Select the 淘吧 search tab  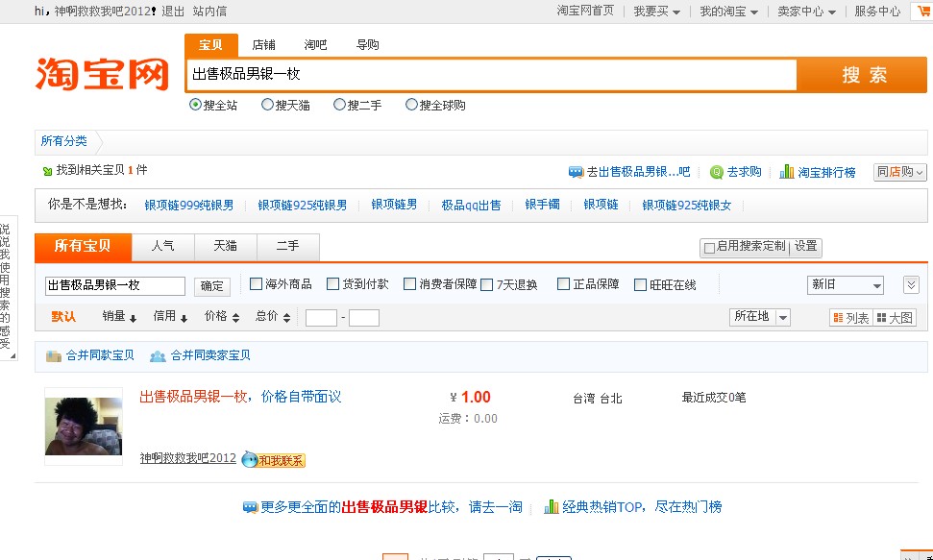pos(315,45)
